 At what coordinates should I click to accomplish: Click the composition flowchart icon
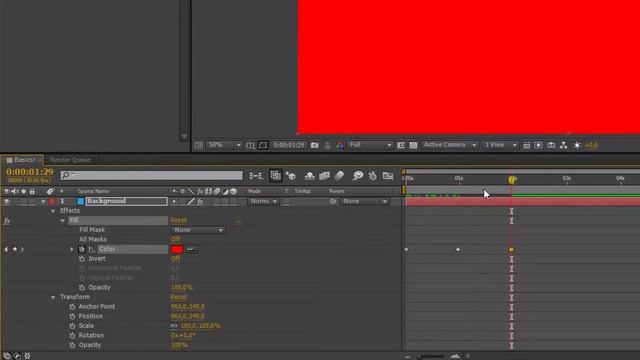point(564,145)
